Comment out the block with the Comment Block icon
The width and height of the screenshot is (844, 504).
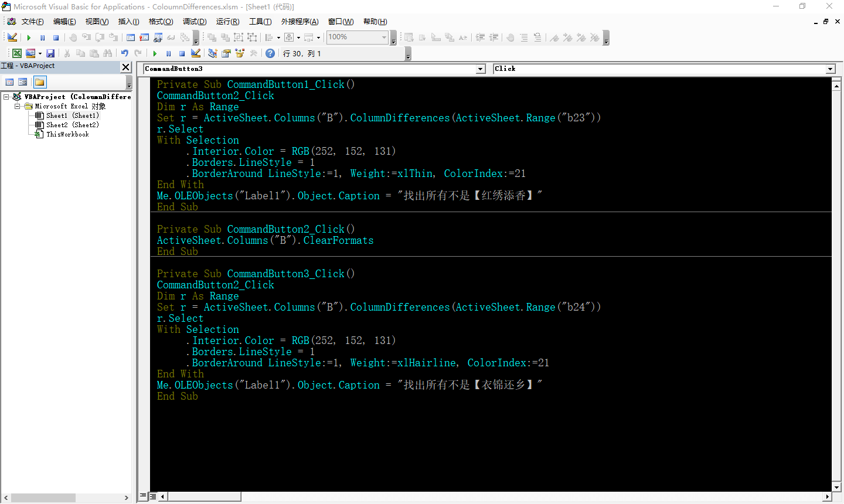click(524, 38)
